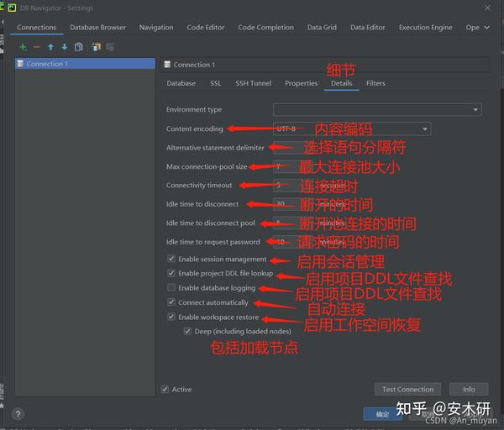Toggle Enable session management checkbox
Screen dimensions: 504x430
click(171, 259)
